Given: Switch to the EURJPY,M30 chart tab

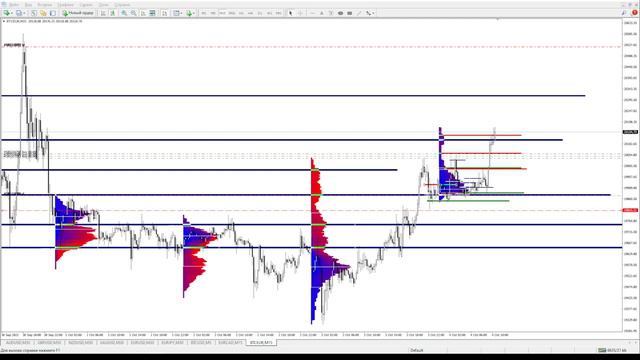Looking at the screenshot, I should 172,342.
